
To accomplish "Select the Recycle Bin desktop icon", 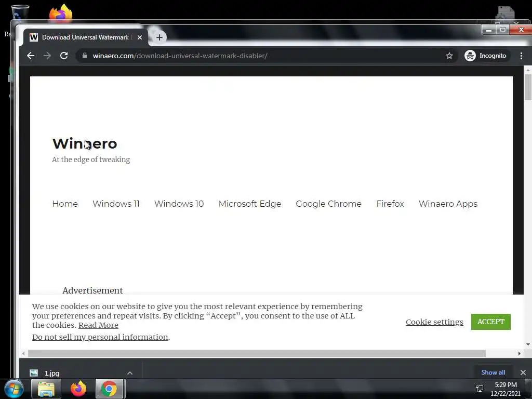I will [19, 11].
